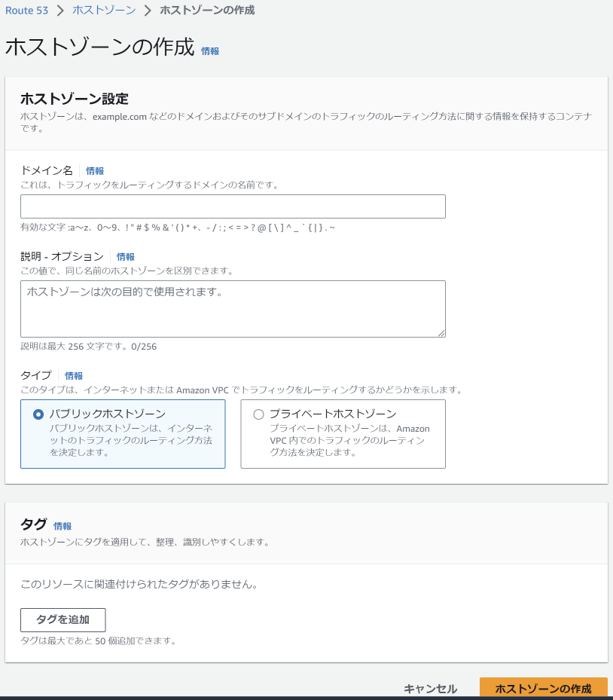The image size is (613, 700).
Task: Click first breadcrumb chevron separator
Action: 60,11
